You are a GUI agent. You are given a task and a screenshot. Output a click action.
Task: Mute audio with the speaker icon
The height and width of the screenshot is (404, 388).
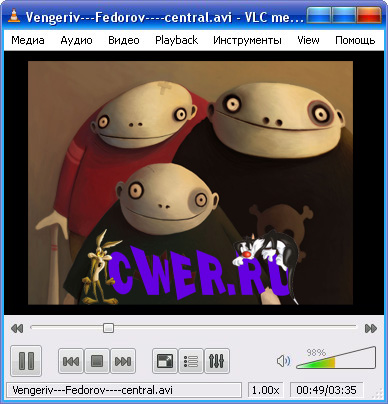(283, 361)
